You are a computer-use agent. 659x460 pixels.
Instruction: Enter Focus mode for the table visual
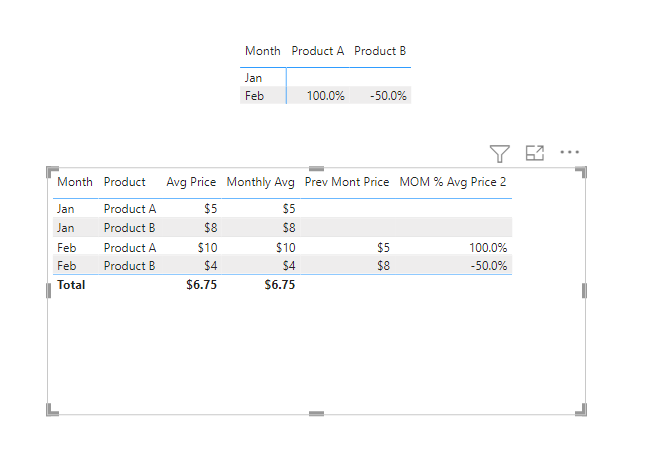click(535, 153)
